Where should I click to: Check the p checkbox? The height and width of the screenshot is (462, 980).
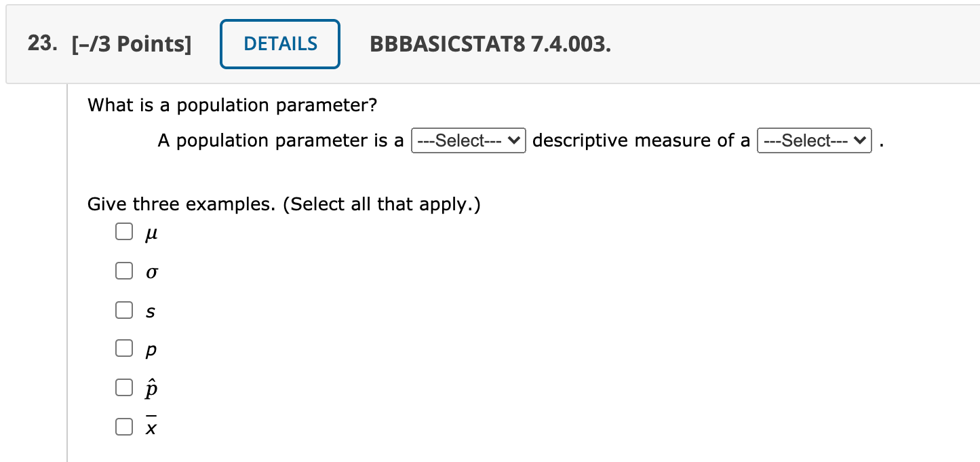[124, 348]
